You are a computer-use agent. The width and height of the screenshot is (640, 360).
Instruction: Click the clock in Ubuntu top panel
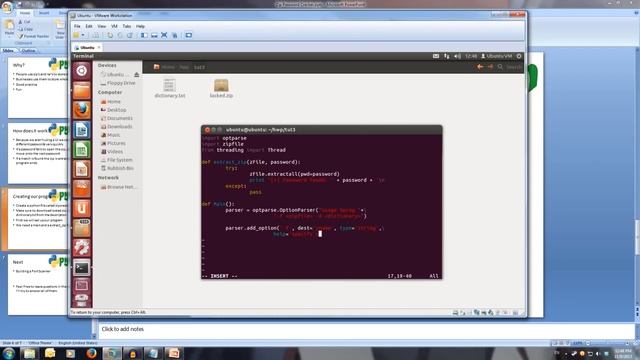471,56
